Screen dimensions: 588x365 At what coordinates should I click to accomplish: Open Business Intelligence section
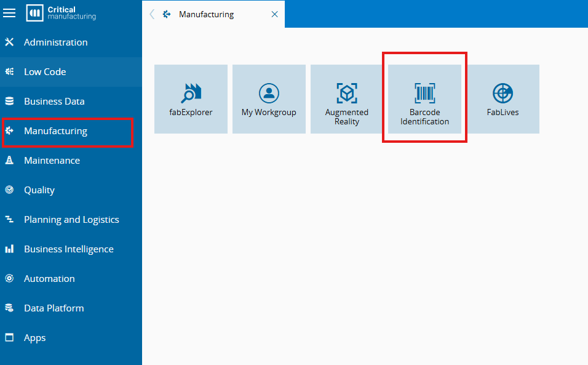tap(71, 249)
